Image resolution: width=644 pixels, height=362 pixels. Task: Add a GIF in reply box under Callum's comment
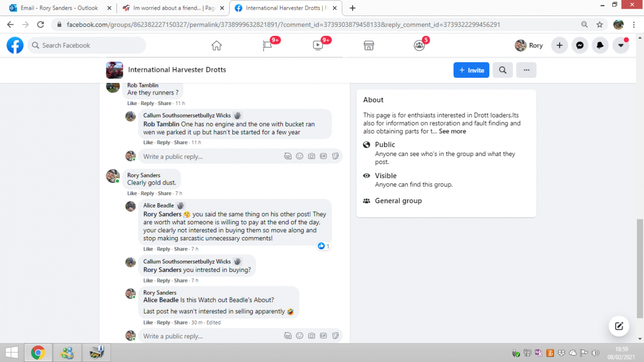point(323,157)
